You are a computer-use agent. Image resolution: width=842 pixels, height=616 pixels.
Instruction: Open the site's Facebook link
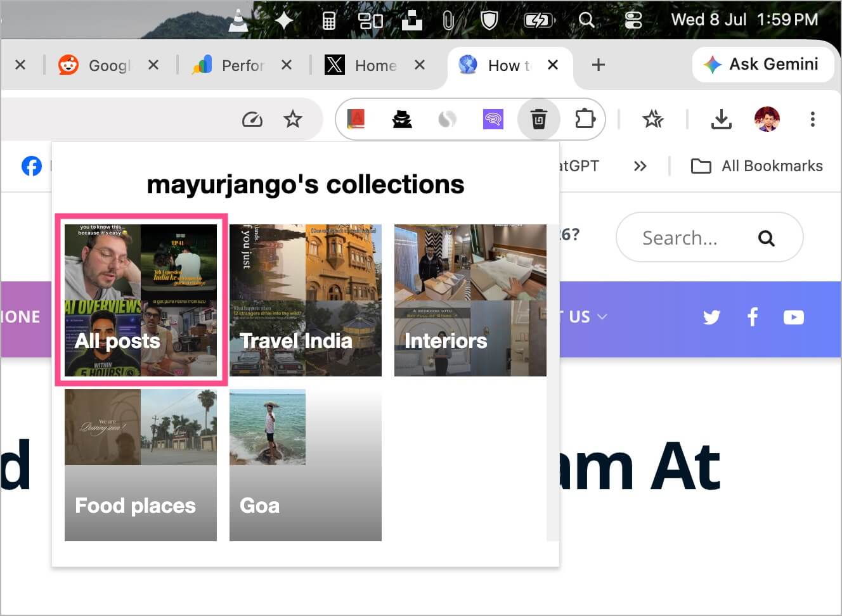[753, 317]
